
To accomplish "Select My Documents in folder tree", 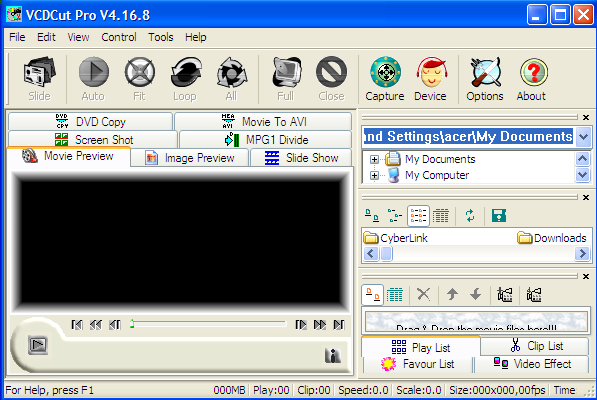I will [440, 159].
